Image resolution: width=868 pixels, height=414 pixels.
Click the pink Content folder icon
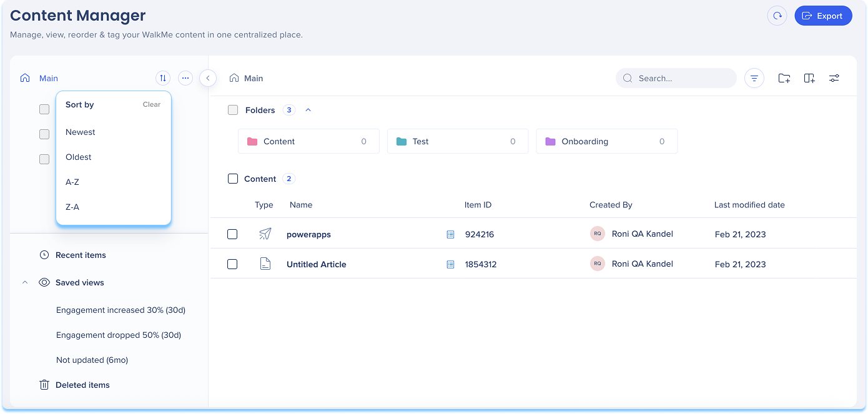pyautogui.click(x=252, y=142)
